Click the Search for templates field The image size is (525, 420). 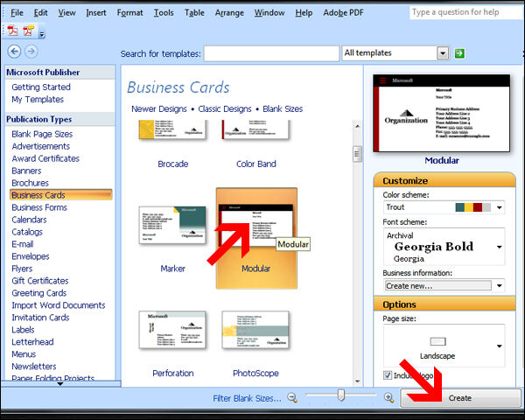point(271,53)
